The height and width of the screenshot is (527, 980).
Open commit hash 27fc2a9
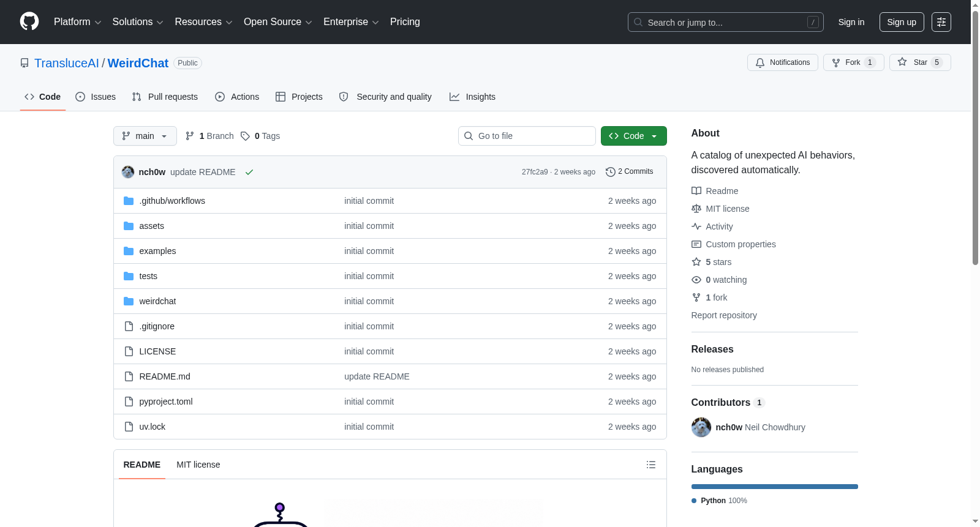535,172
